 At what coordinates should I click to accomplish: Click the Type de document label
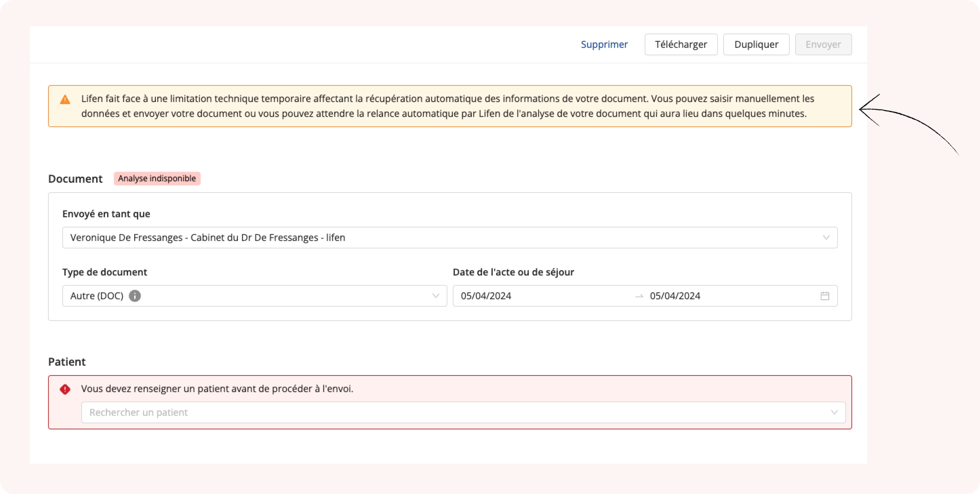coord(105,272)
